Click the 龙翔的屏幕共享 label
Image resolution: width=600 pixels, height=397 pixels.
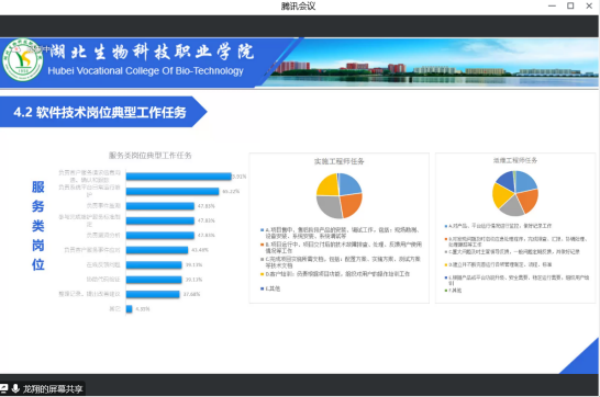tap(52, 389)
